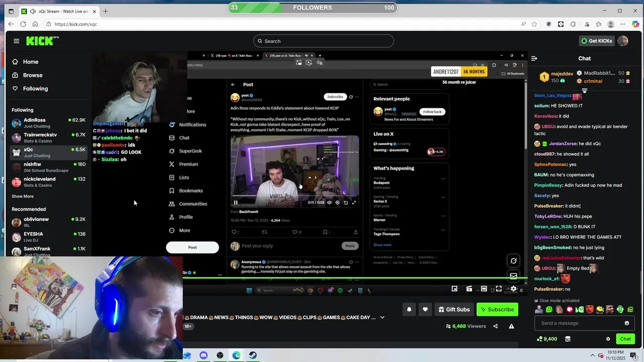The image size is (644, 362).
Task: Show hidden system tray icons chevron
Action: (592, 355)
